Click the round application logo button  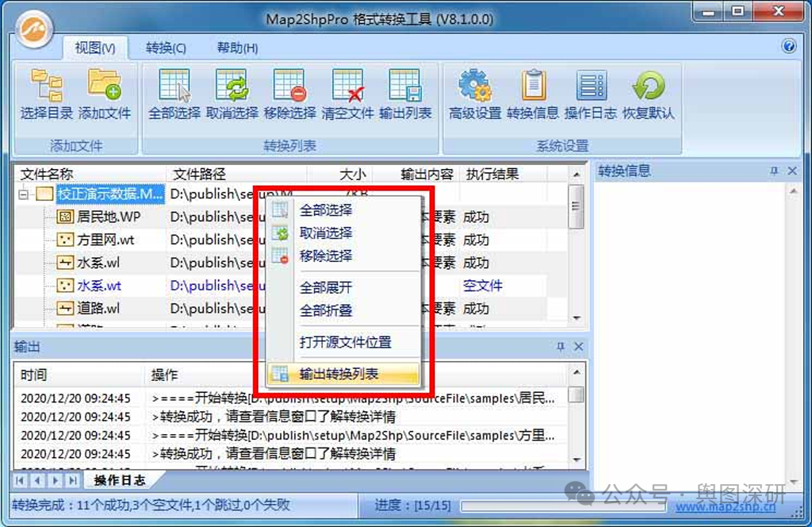[x=35, y=29]
